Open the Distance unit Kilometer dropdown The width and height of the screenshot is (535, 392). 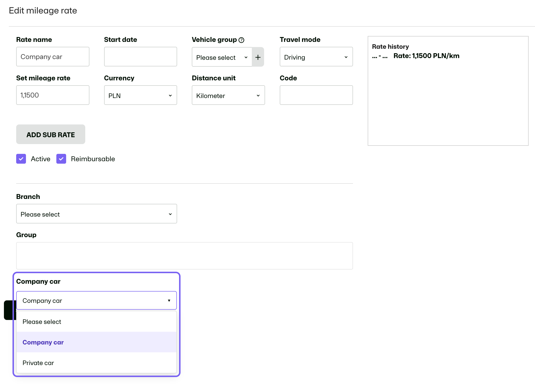pos(228,95)
